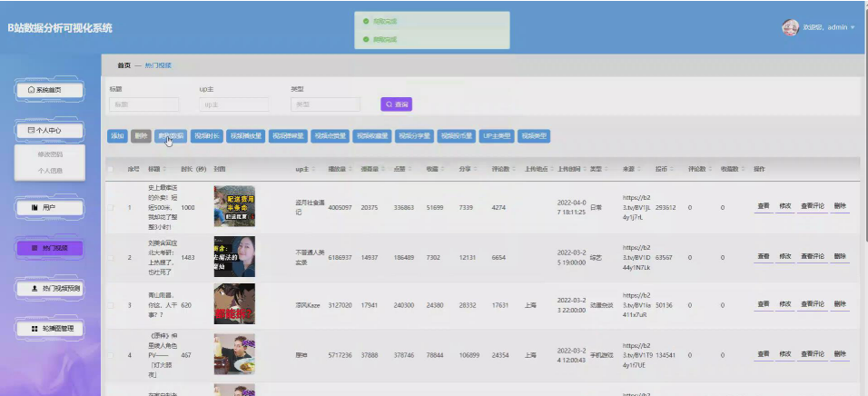Open the 视频播放量 chart button
Screen dimensions: 868x396
pyautogui.click(x=246, y=136)
